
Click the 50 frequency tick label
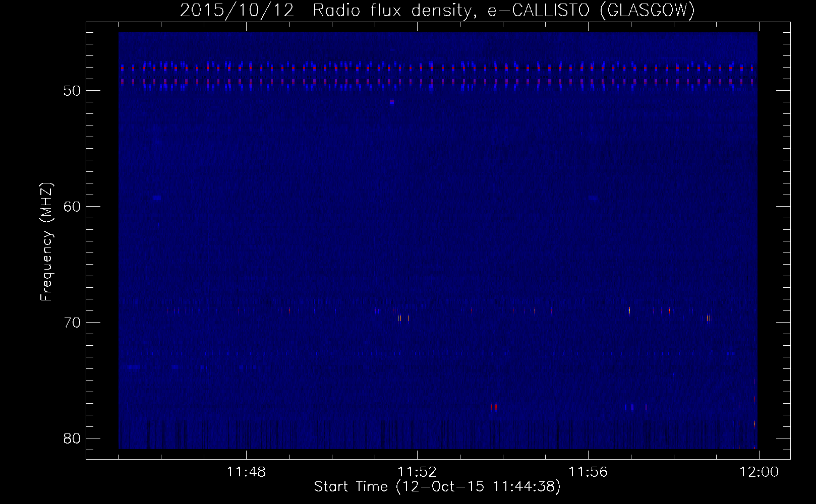73,91
